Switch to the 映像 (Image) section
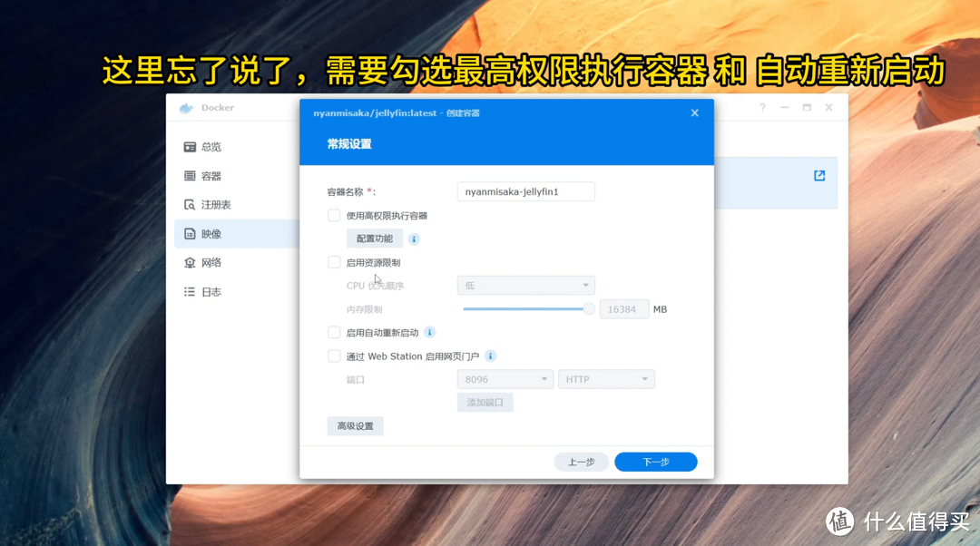The width and height of the screenshot is (980, 546). tap(210, 233)
